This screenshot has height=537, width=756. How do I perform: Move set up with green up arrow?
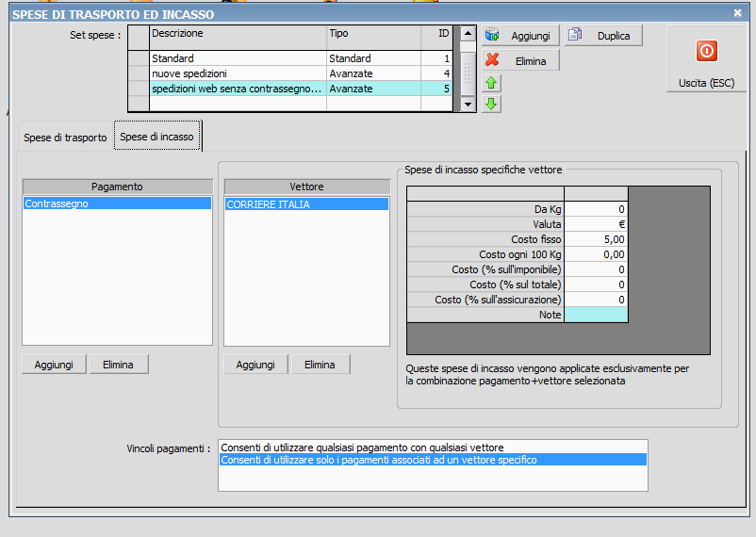coord(491,84)
